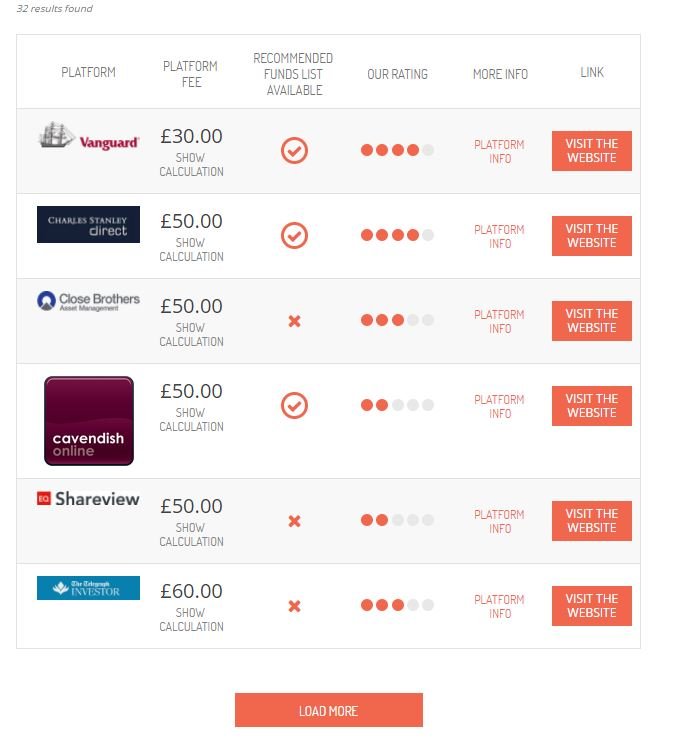Open Platform Info for Close Brothers
Screen dimensions: 691x742
coord(500,321)
